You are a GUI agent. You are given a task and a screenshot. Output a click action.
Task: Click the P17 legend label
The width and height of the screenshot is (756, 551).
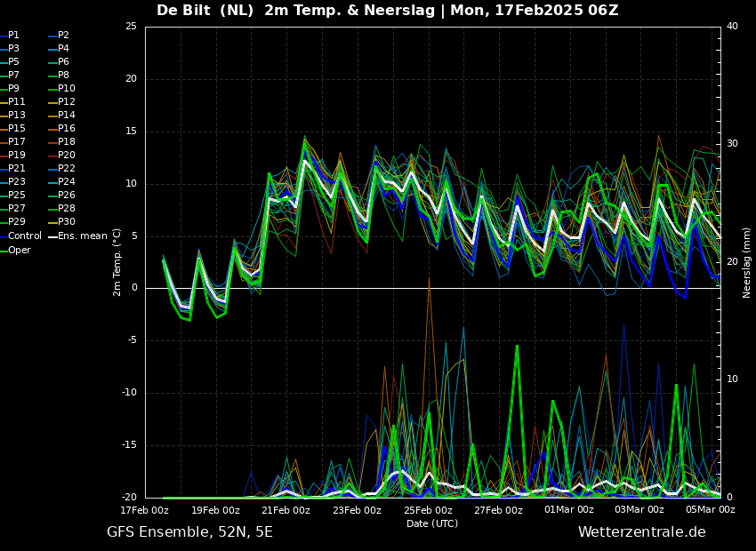click(x=13, y=141)
